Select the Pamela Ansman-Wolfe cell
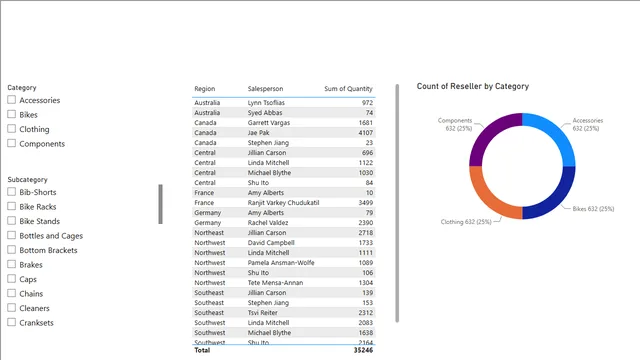The height and width of the screenshot is (360, 640). [x=281, y=262]
